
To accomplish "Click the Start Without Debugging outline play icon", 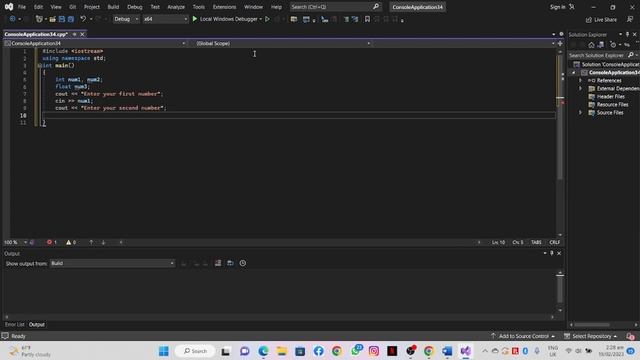I will [267, 19].
